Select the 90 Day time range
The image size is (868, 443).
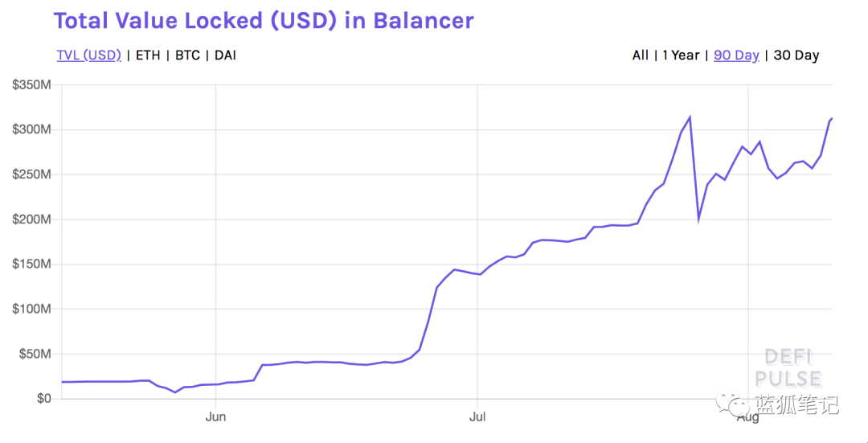pyautogui.click(x=736, y=55)
